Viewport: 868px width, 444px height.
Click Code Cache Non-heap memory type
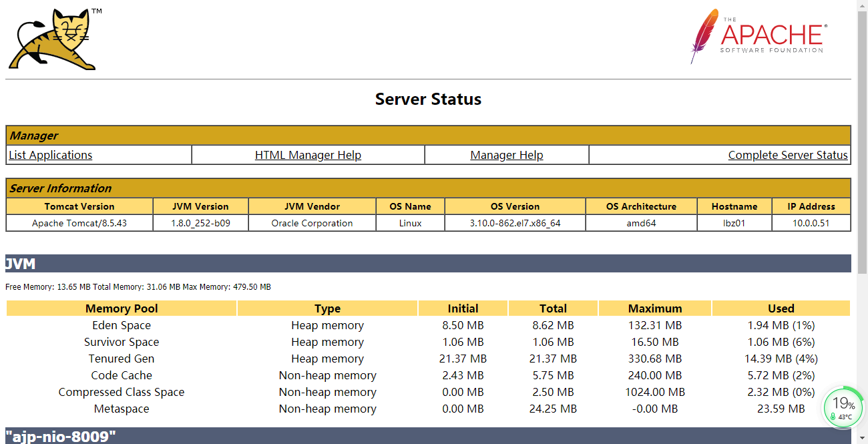[327, 375]
